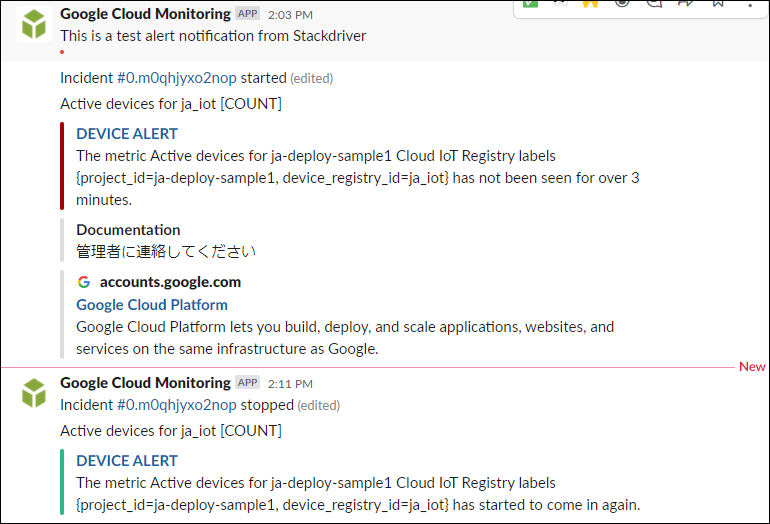Image resolution: width=770 pixels, height=524 pixels.
Task: Click the share message arrow icon
Action: point(685,3)
